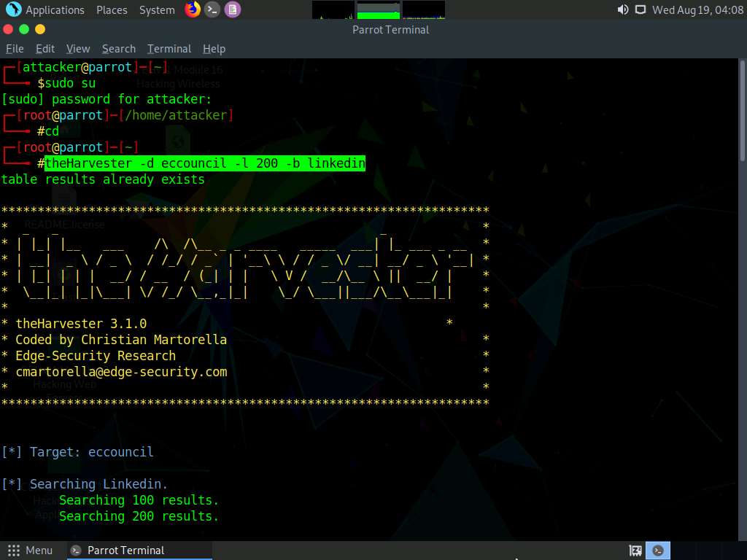Image resolution: width=747 pixels, height=560 pixels.
Task: Click the Parrot logo icon
Action: pyautogui.click(x=13, y=9)
